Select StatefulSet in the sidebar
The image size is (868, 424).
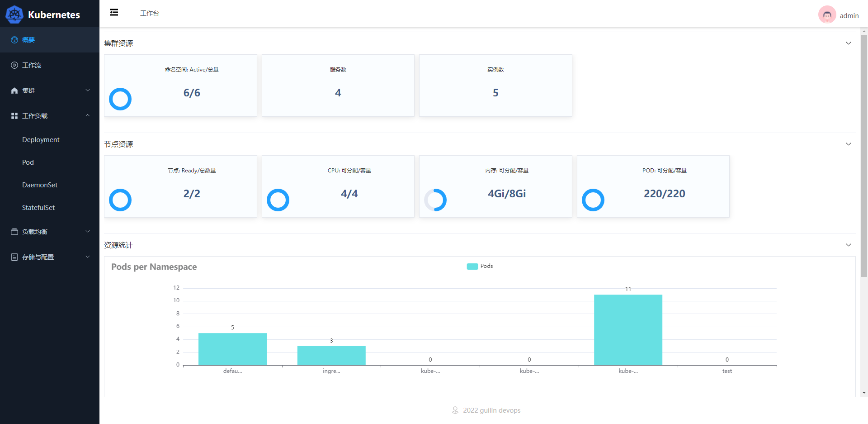pos(38,208)
